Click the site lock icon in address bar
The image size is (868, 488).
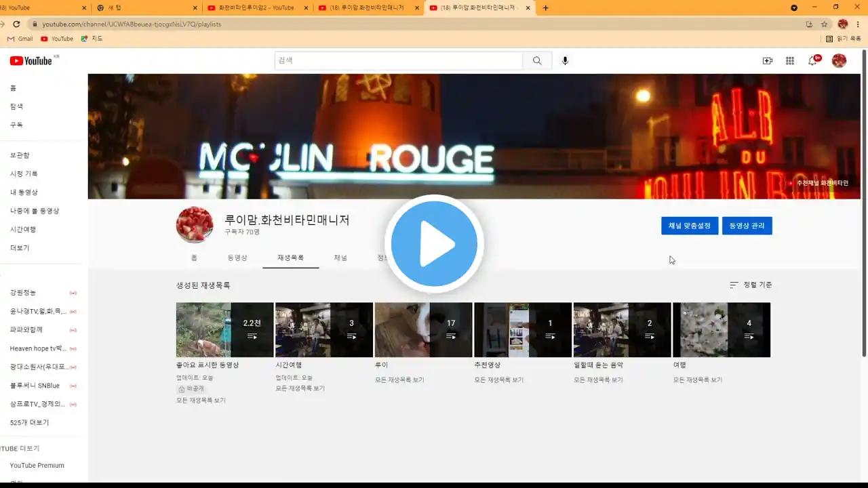[x=33, y=24]
